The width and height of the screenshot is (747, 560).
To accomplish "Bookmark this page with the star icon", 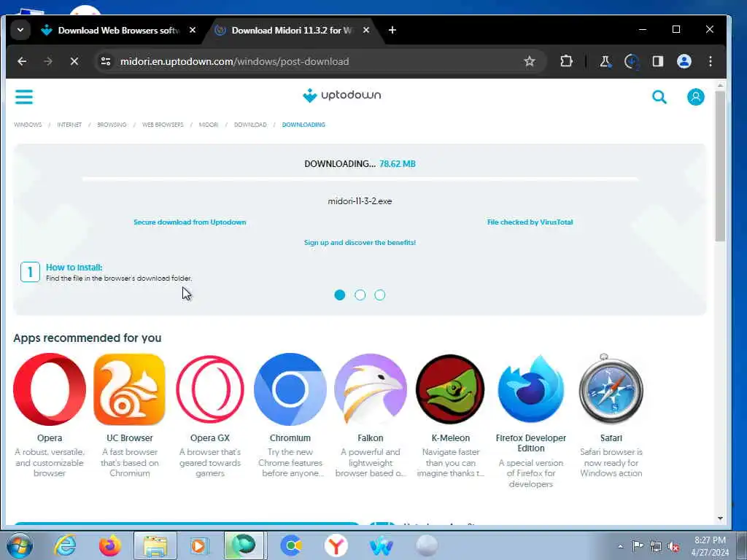I will click(x=530, y=61).
